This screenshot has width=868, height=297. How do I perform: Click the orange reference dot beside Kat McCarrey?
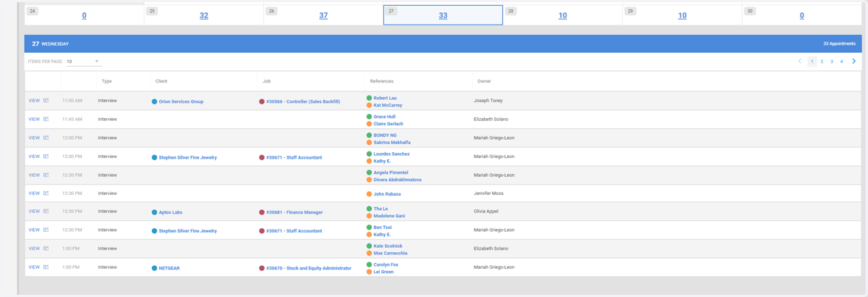(369, 105)
